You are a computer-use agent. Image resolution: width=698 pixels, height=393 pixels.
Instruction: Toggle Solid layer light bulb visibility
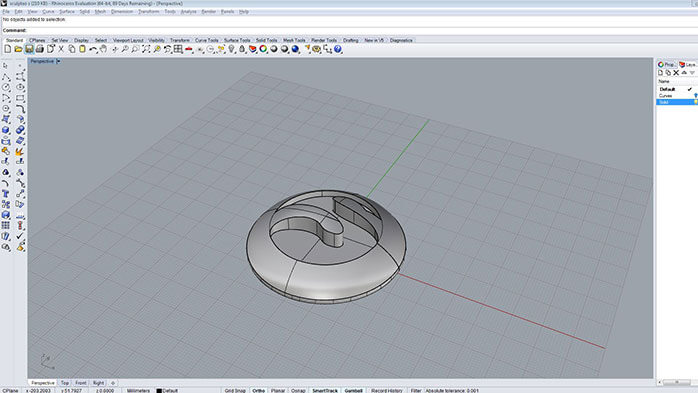tap(695, 102)
